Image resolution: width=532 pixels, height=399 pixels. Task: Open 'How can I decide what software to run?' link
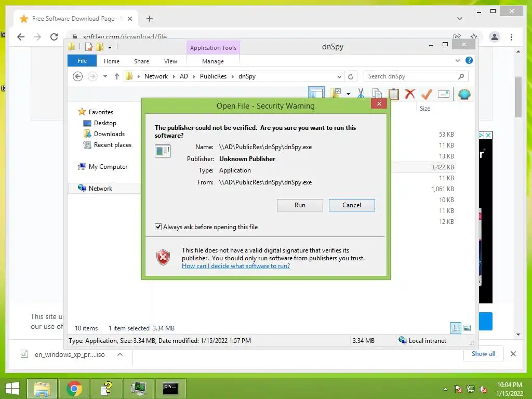[x=236, y=266]
